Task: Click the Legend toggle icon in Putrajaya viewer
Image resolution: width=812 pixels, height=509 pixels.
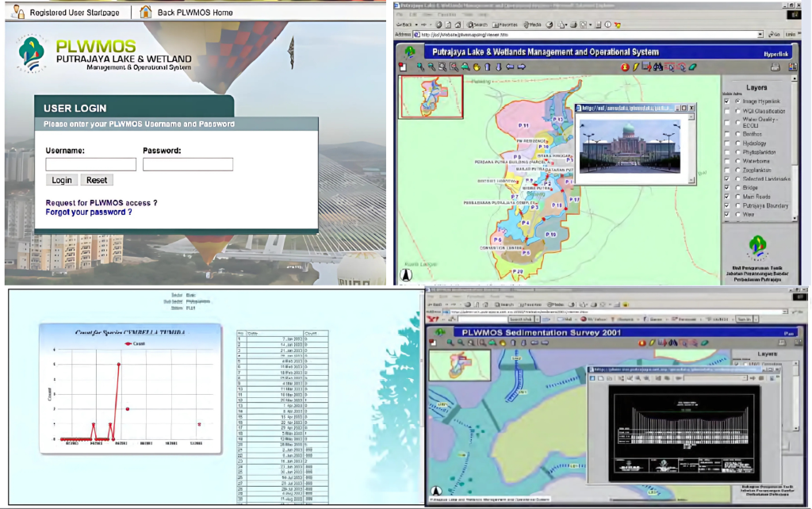Action: tap(793, 67)
